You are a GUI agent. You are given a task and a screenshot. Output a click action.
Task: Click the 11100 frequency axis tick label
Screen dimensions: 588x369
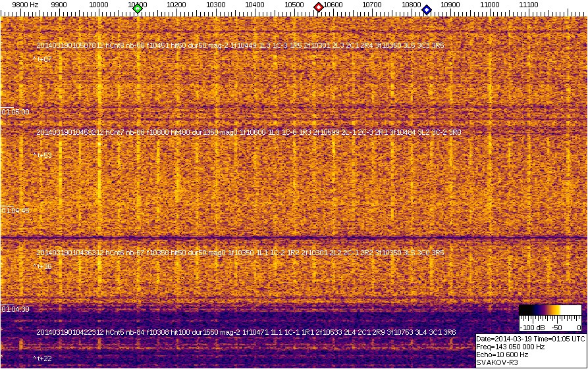tap(529, 5)
